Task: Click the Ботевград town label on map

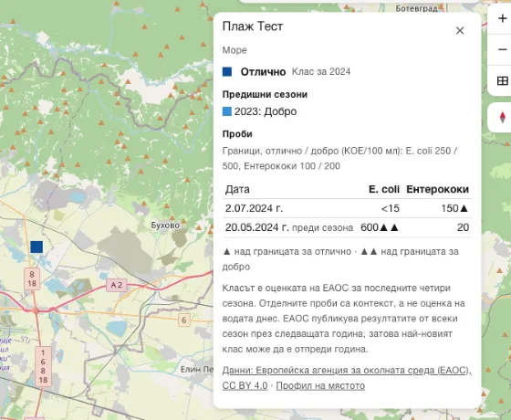Action: [x=416, y=8]
